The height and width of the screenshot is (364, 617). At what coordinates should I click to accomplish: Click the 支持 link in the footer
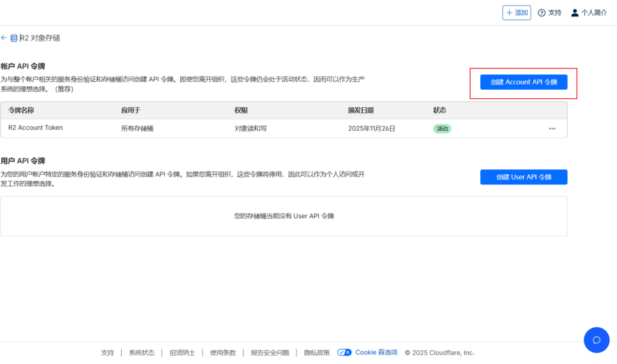[107, 353]
